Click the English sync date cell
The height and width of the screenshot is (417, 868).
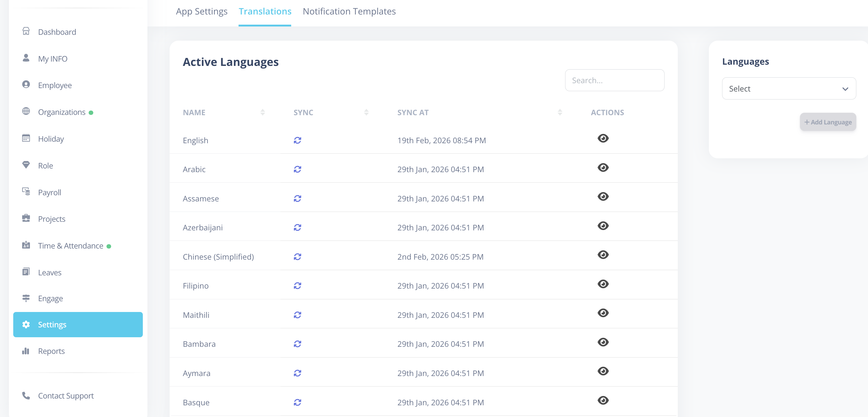[441, 140]
